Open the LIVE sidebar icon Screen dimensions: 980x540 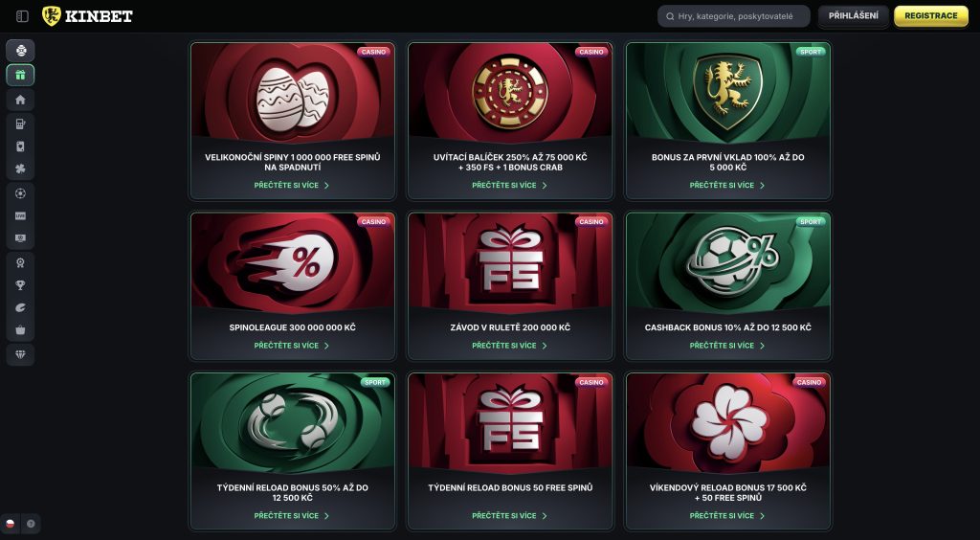click(x=20, y=215)
